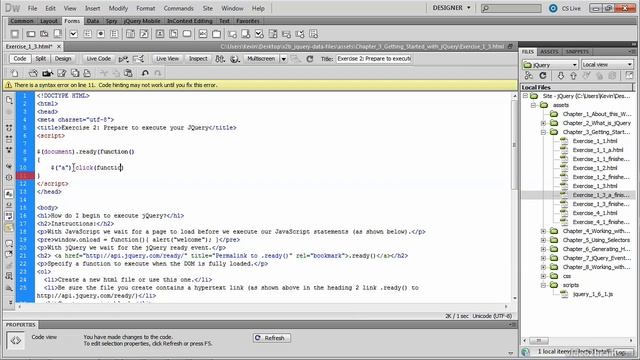Open the File Management icon menu
Viewport: 640px width, 360px height.
220,59
